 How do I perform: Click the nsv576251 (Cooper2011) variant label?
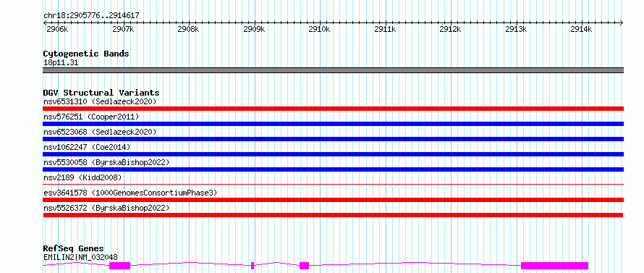(x=91, y=117)
